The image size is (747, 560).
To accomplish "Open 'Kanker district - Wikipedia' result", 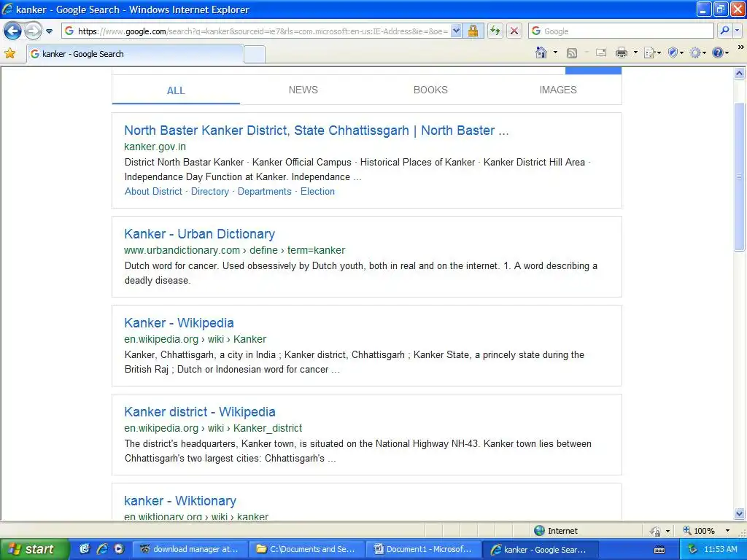I will 200,412.
